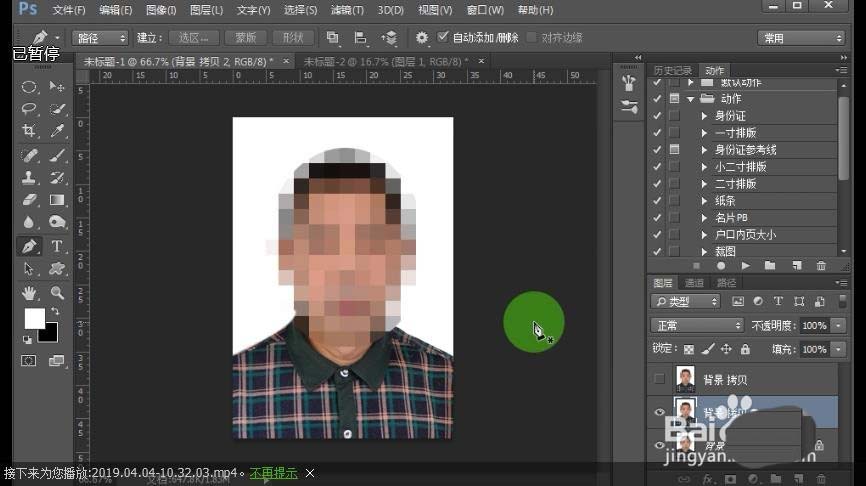Toggle Align Edges checkbox
The width and height of the screenshot is (866, 486).
tap(531, 37)
